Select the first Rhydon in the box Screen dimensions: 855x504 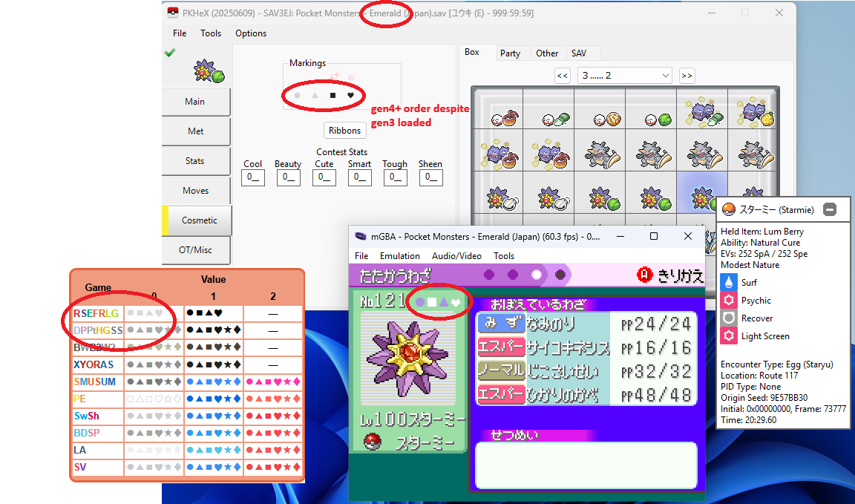point(599,153)
